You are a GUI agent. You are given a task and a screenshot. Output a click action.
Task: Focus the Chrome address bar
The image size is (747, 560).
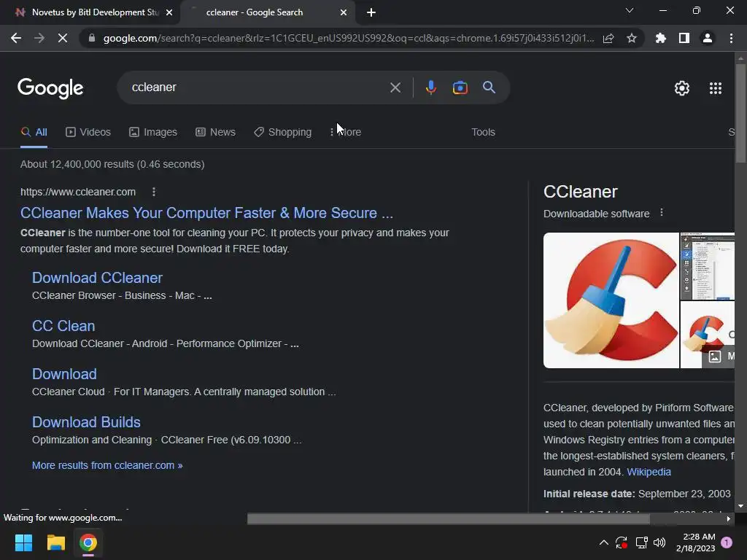click(x=348, y=38)
